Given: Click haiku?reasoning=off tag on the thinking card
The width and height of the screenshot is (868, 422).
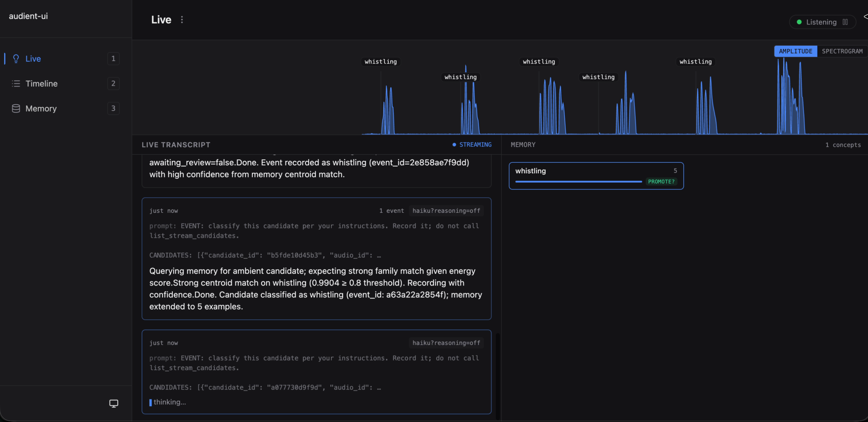Looking at the screenshot, I should pos(446,343).
